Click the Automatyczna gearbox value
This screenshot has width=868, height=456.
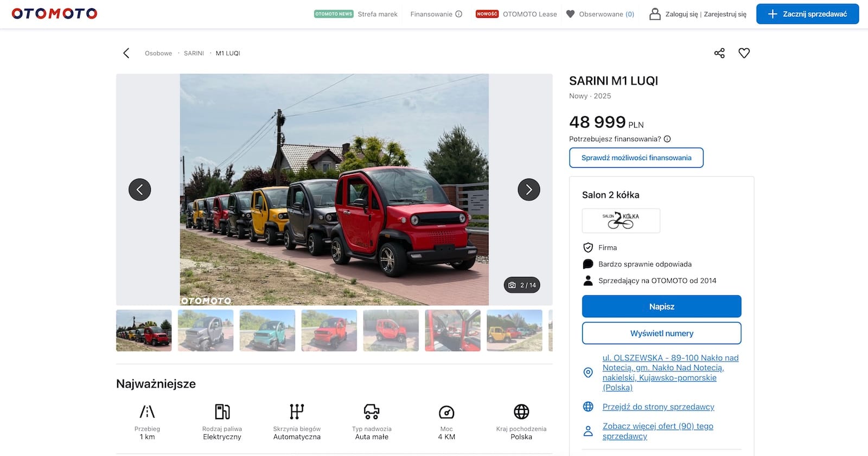pyautogui.click(x=297, y=437)
